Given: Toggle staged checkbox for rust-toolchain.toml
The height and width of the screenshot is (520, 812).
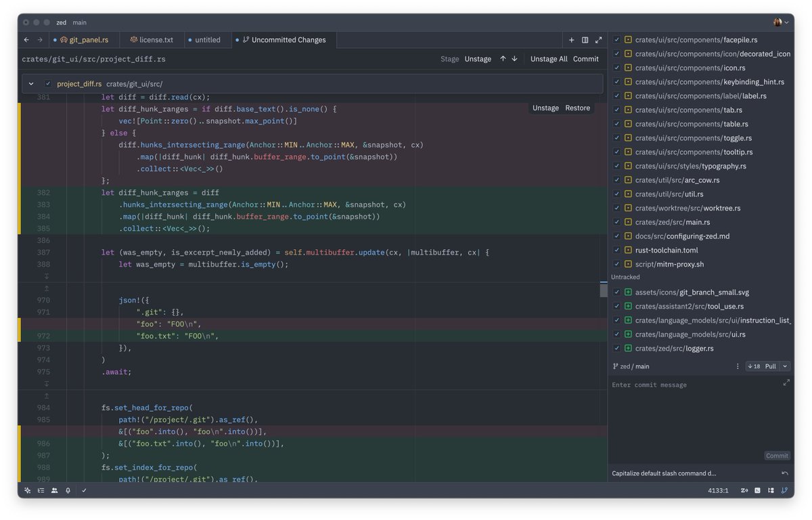Looking at the screenshot, I should (616, 251).
